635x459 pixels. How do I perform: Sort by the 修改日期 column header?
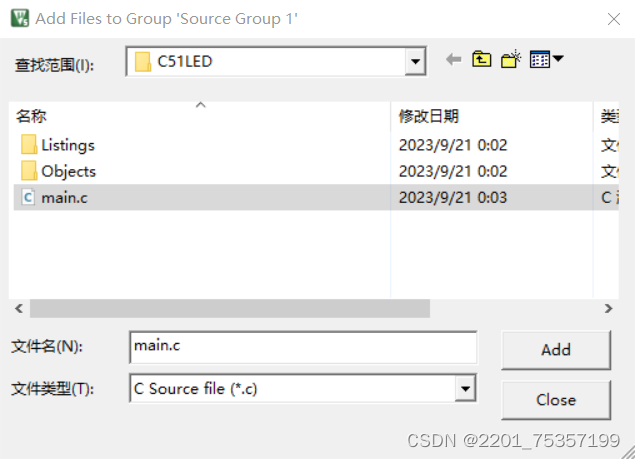pyautogui.click(x=492, y=116)
